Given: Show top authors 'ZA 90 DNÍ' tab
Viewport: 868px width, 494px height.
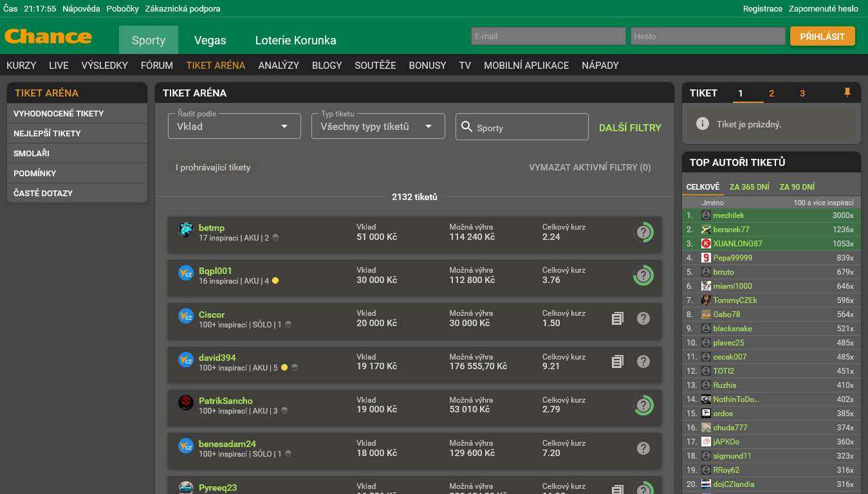Looking at the screenshot, I should coord(797,187).
